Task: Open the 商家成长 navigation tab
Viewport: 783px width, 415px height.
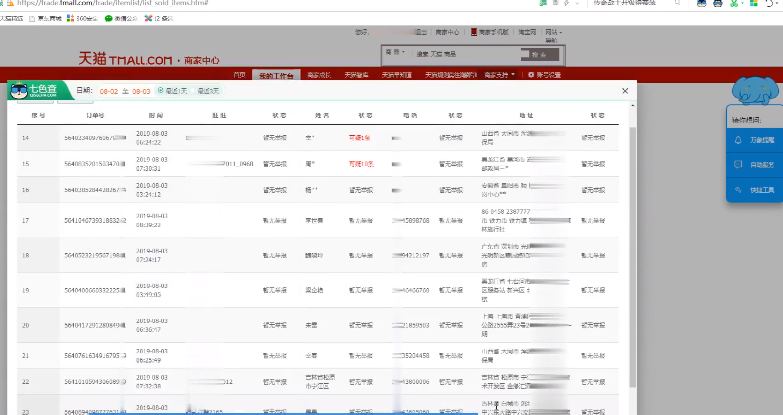Action: (x=319, y=75)
